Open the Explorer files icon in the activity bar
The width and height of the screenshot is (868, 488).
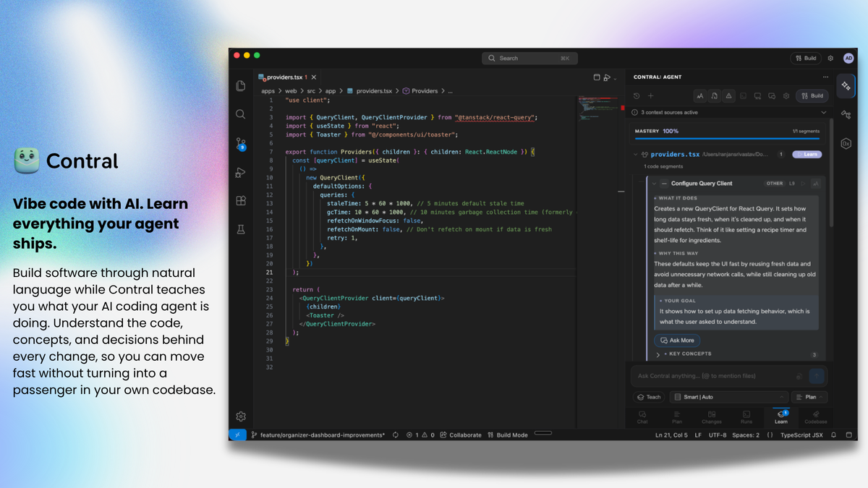[241, 86]
